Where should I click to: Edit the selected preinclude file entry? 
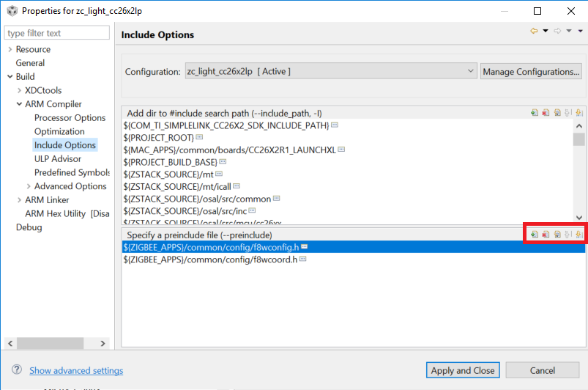557,235
